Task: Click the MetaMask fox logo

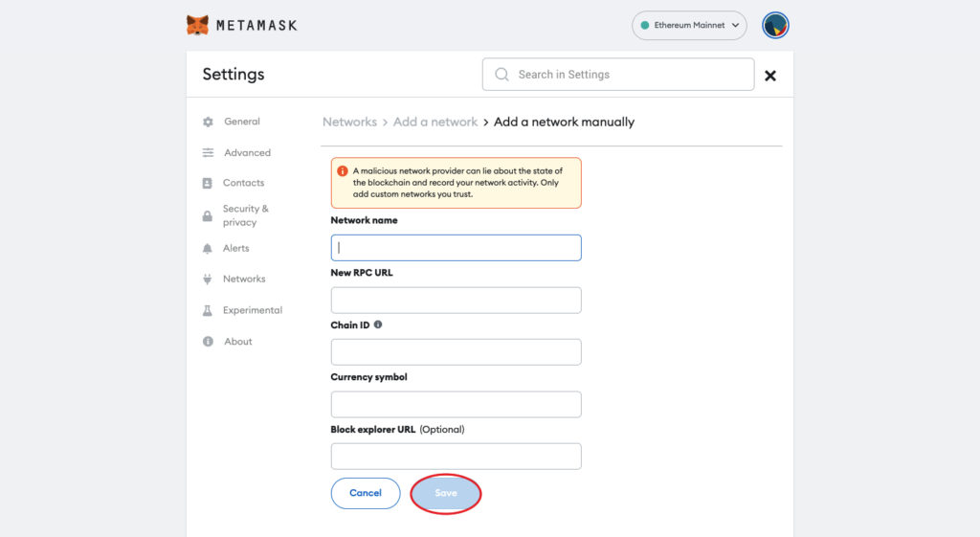Action: point(197,25)
